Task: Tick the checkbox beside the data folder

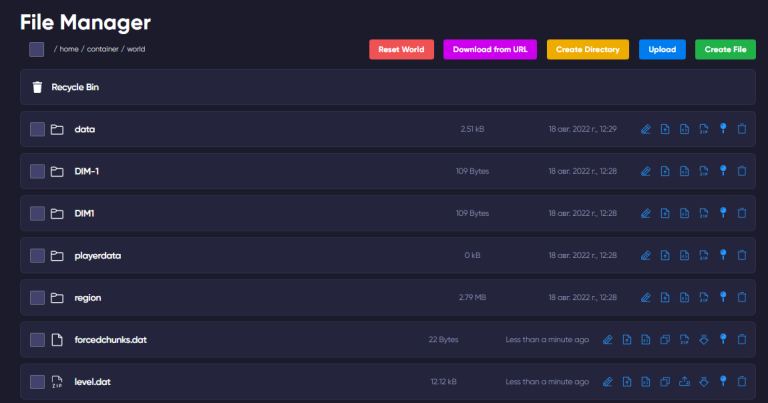Action: (37, 129)
